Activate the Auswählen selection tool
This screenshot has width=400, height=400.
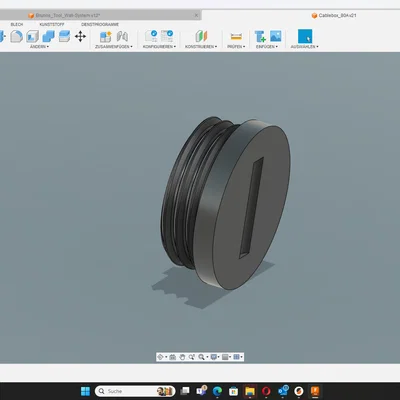[x=305, y=36]
